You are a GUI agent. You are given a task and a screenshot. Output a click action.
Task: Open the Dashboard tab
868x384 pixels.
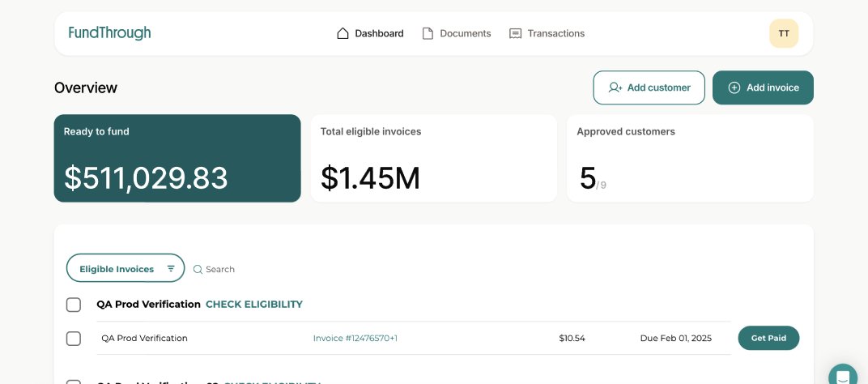tap(370, 33)
